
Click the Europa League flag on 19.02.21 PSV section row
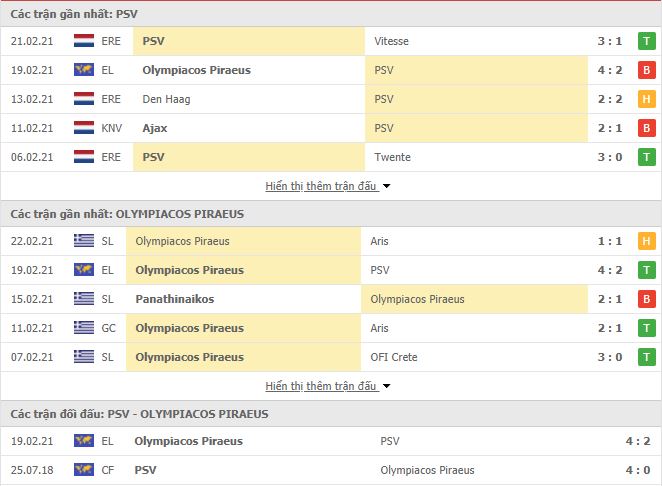(84, 70)
